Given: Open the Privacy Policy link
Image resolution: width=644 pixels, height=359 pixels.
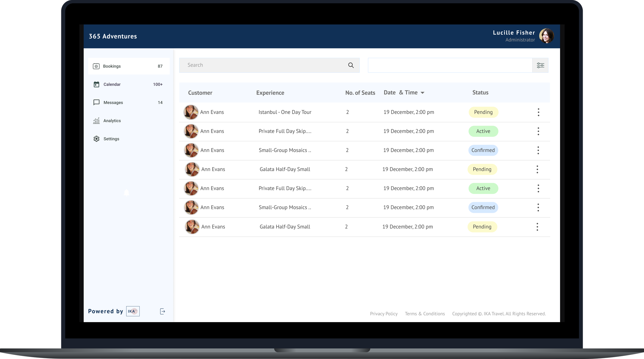Looking at the screenshot, I should tap(384, 314).
